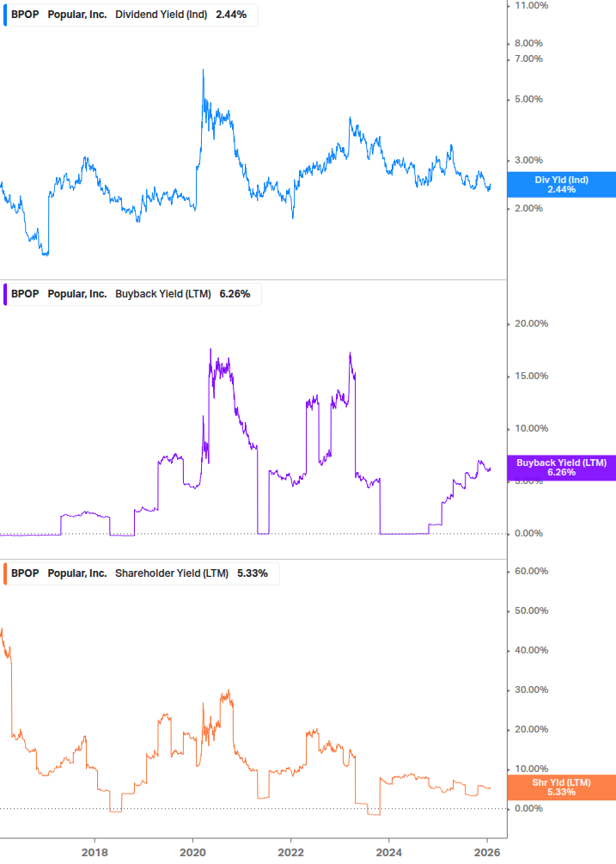Click the 2.00% dividend axis label
The height and width of the screenshot is (864, 616).
(528, 208)
